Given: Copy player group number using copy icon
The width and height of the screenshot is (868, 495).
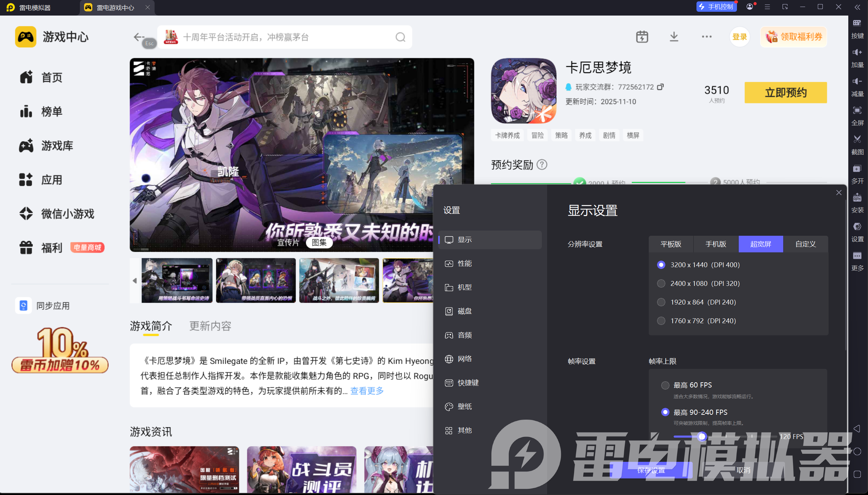Looking at the screenshot, I should (660, 87).
